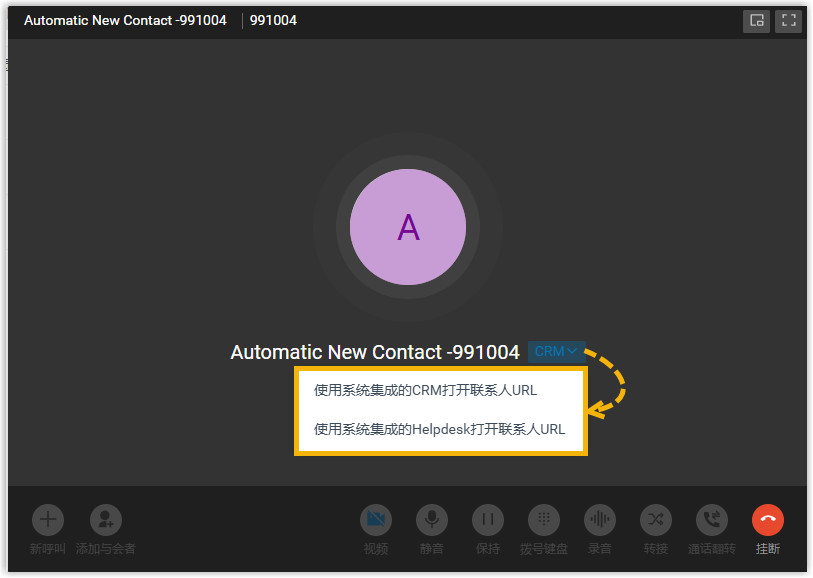Put the call on hold (保持)
The width and height of the screenshot is (813, 578).
coord(488,520)
